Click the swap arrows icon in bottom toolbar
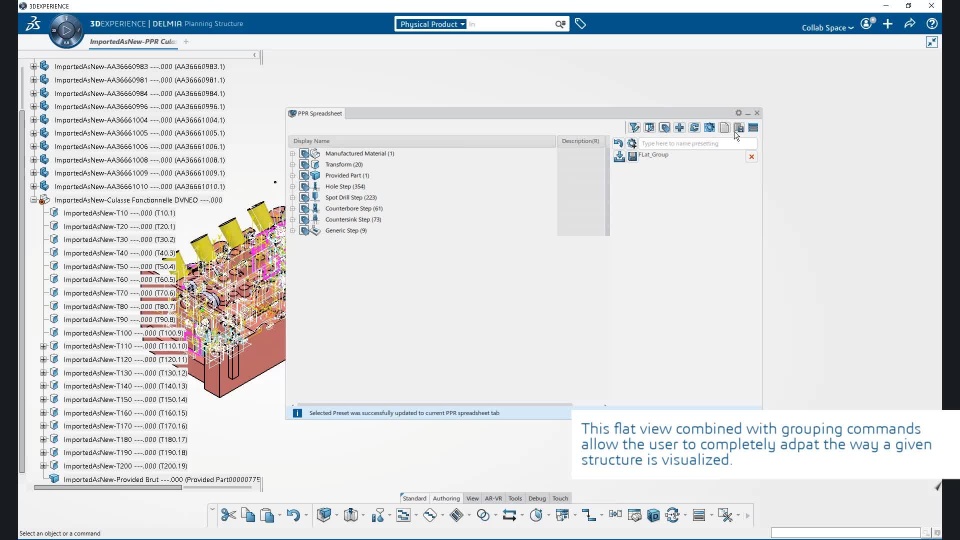The height and width of the screenshot is (540, 960). pyautogui.click(x=509, y=515)
